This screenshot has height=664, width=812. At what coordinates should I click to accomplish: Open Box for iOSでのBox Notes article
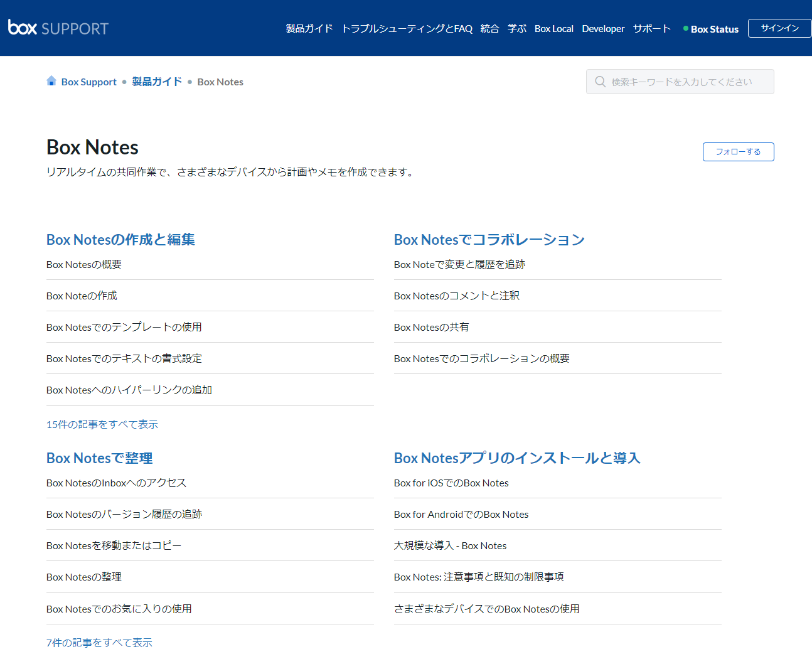point(451,483)
